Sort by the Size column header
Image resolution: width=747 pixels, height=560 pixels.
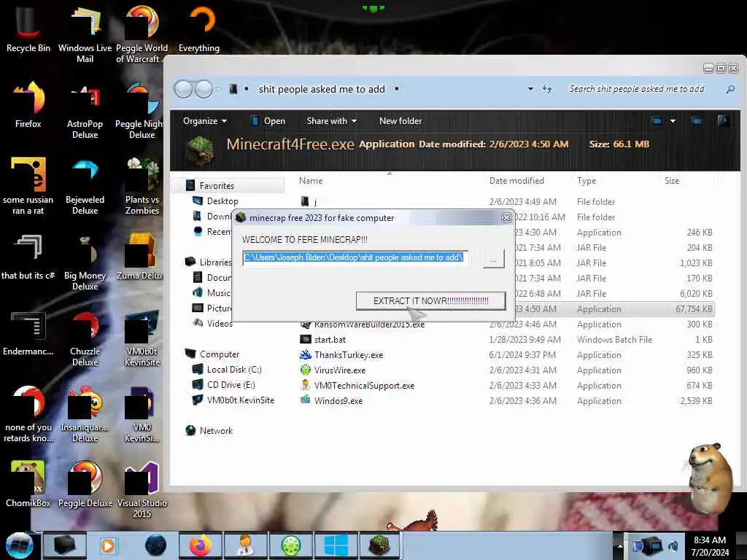(x=672, y=181)
